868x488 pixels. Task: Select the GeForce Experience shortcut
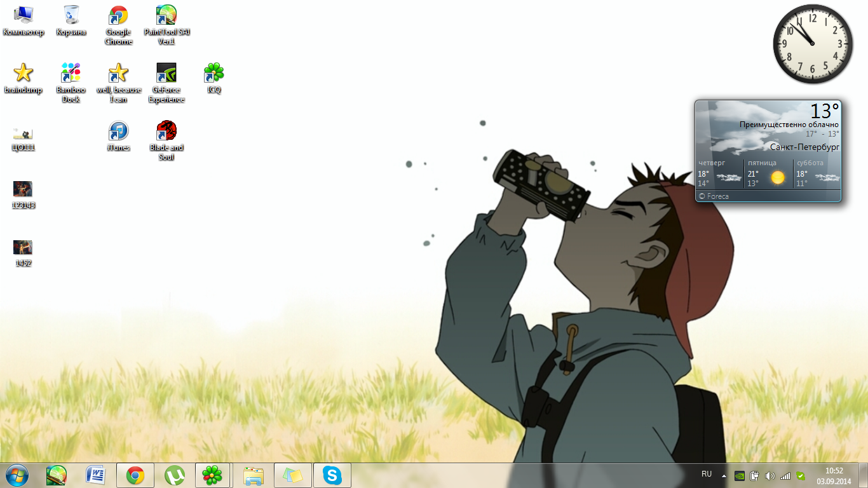[x=166, y=83]
